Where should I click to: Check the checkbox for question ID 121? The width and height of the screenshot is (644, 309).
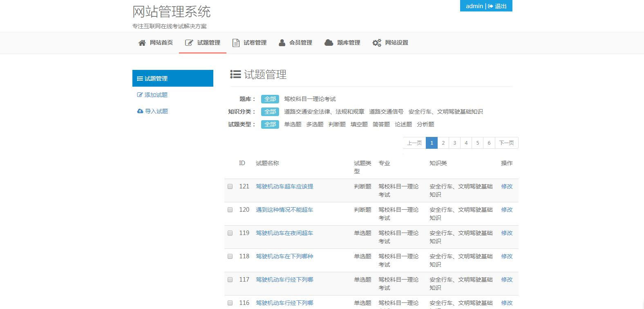coord(230,186)
